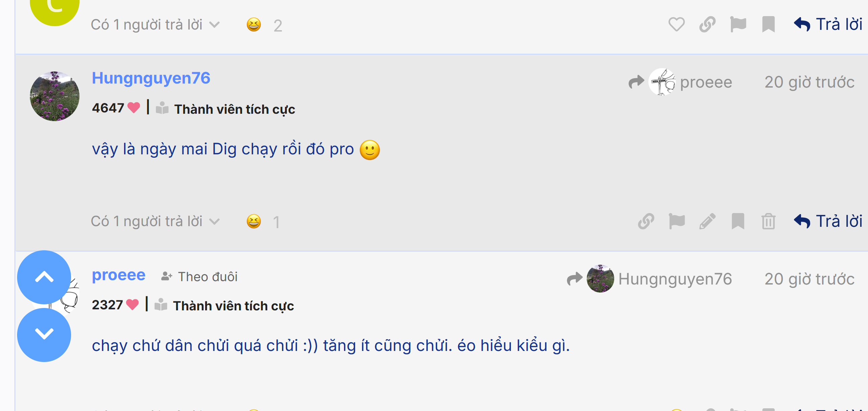This screenshot has width=868, height=411.
Task: Edit Hungnguyen76's post with pencil icon
Action: coord(707,221)
